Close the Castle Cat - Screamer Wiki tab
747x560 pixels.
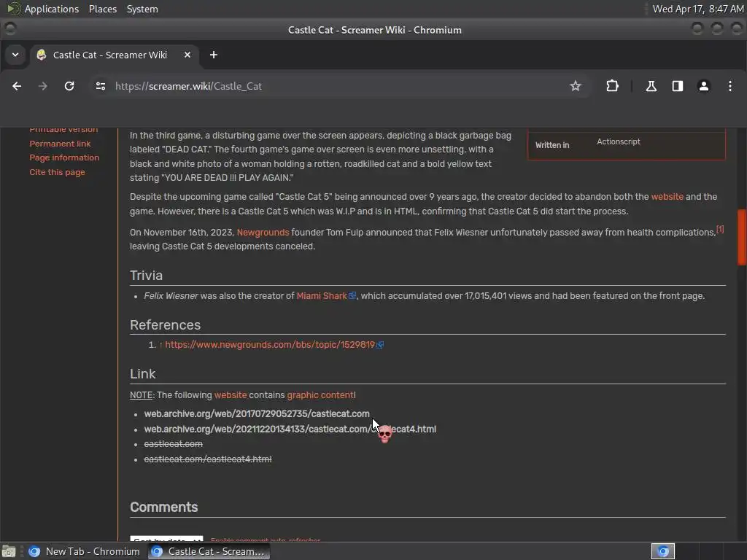[x=187, y=55]
